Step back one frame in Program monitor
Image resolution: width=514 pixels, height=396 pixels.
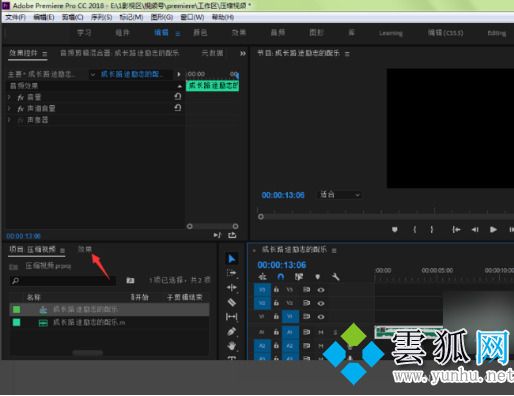click(x=475, y=229)
